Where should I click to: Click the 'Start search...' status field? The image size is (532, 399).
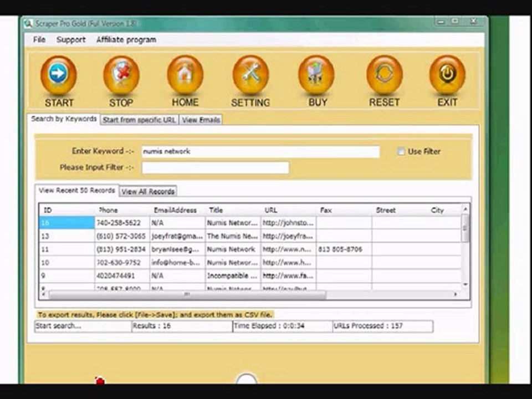(83, 326)
